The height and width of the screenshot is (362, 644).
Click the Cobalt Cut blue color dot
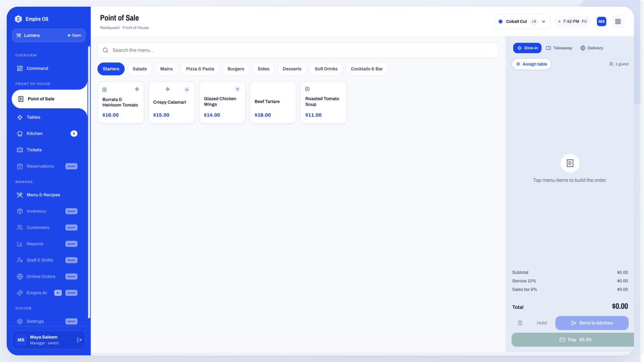[x=500, y=21]
